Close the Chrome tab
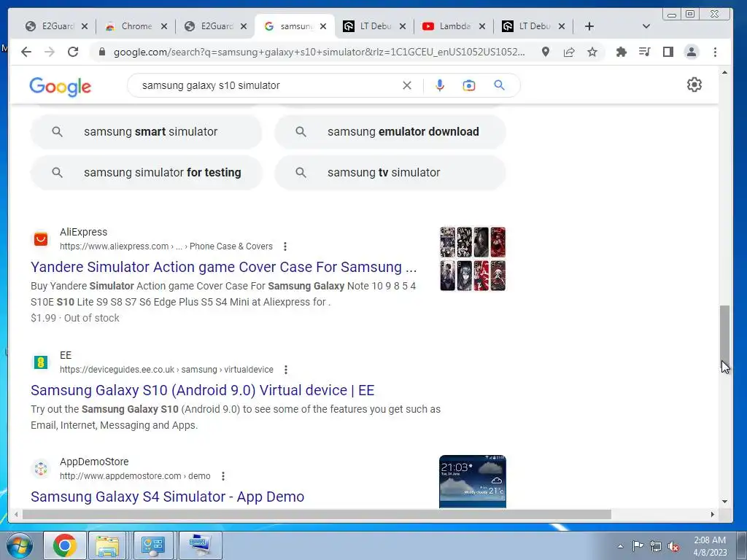Image resolution: width=747 pixels, height=560 pixels. pos(164,26)
